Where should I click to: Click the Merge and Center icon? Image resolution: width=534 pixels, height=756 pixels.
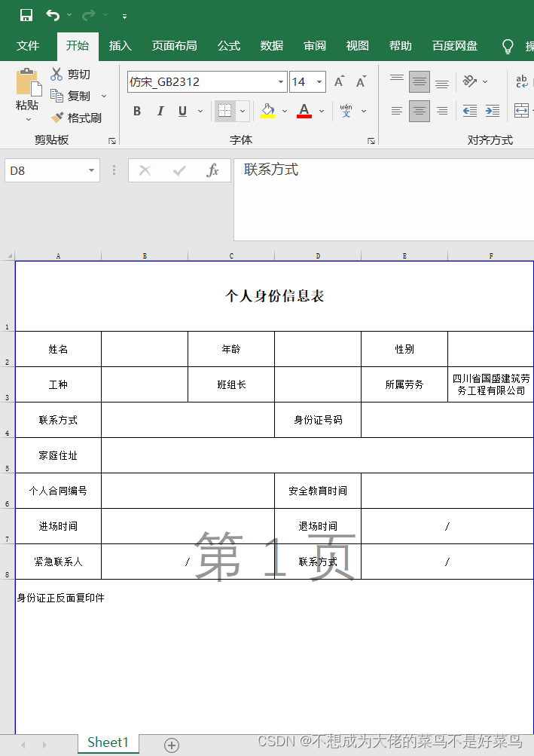pos(521,111)
